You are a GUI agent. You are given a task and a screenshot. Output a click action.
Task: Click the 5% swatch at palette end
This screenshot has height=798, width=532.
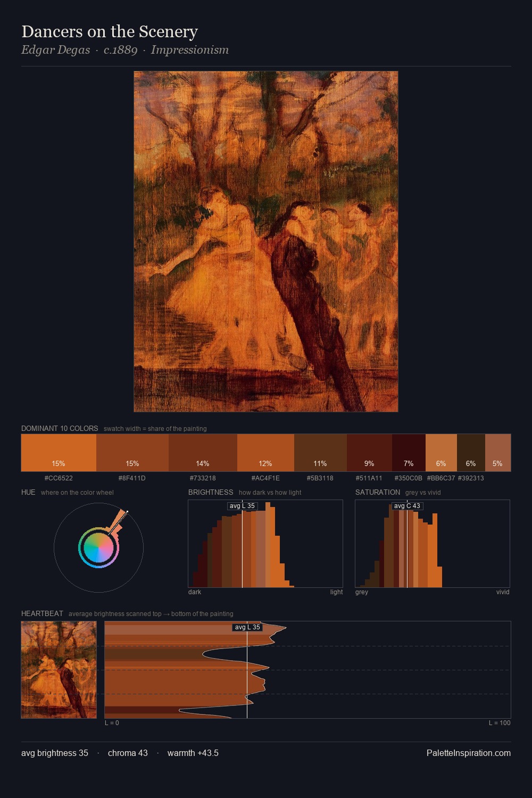(498, 453)
